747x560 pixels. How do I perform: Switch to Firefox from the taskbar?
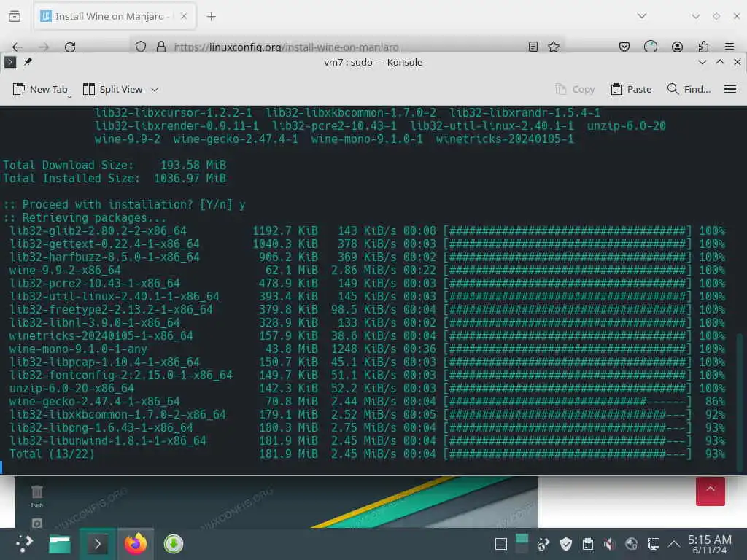coord(136,544)
